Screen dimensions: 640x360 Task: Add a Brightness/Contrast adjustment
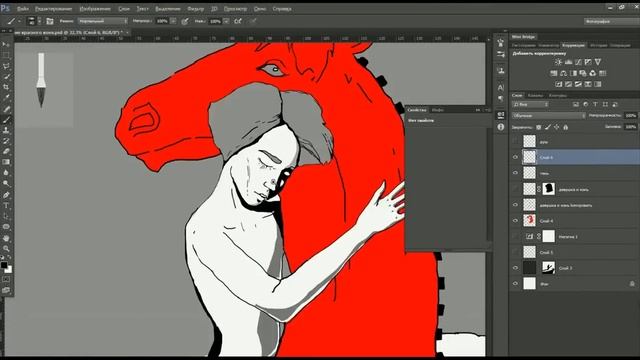558,62
